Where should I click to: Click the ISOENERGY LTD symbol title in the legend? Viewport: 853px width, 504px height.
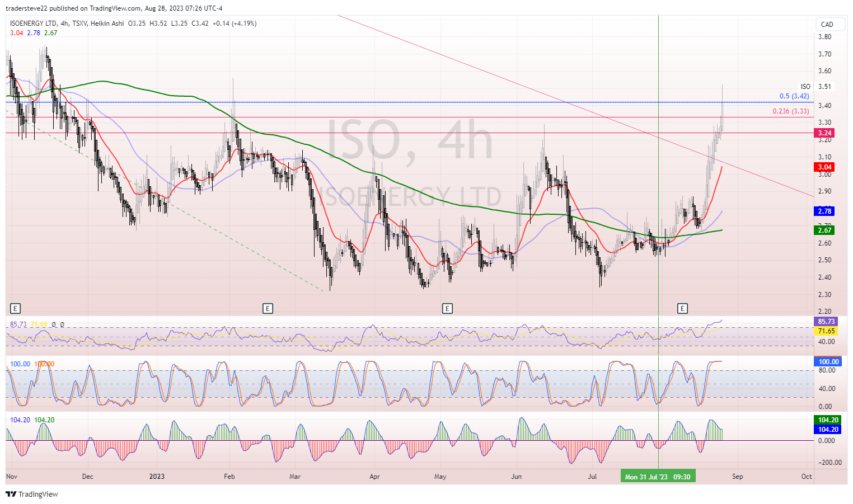[x=34, y=23]
